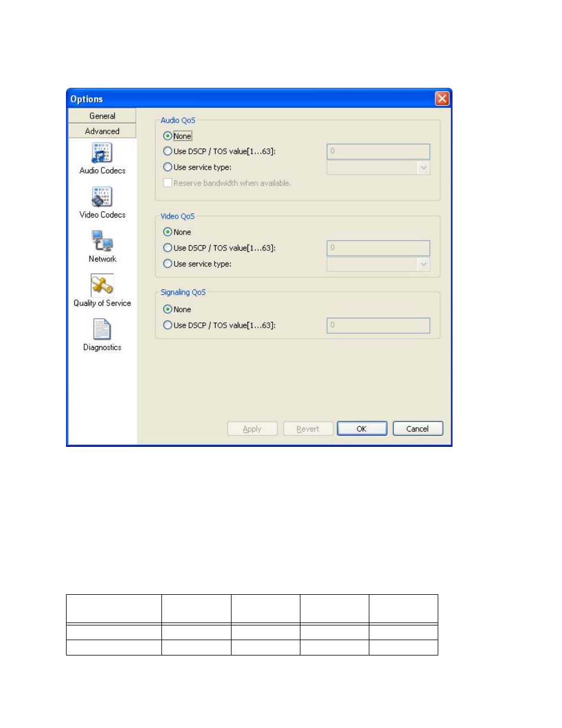Click the Audio DSCP / TOS value field
Viewport: 562px width, 728px height.
coord(378,151)
